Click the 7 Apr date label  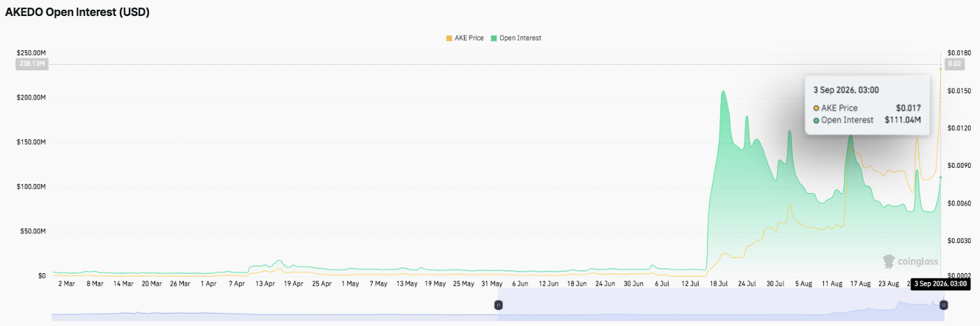pyautogui.click(x=236, y=284)
